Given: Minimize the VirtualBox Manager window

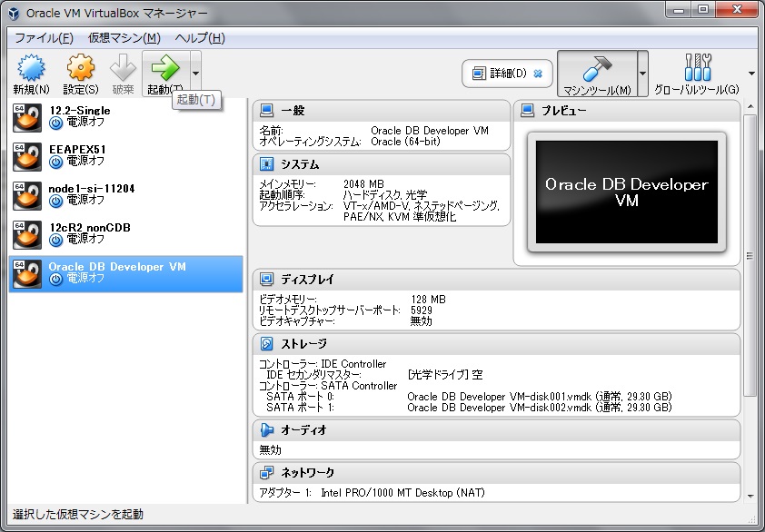Looking at the screenshot, I should click(679, 9).
